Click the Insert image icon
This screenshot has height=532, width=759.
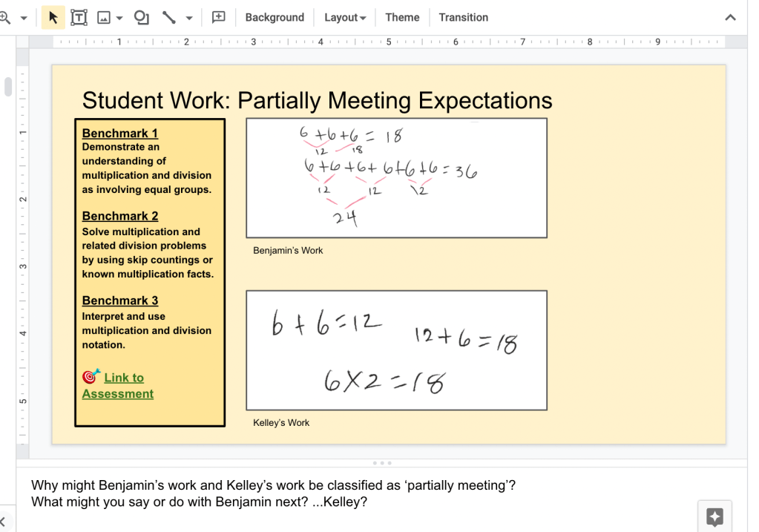pyautogui.click(x=104, y=17)
